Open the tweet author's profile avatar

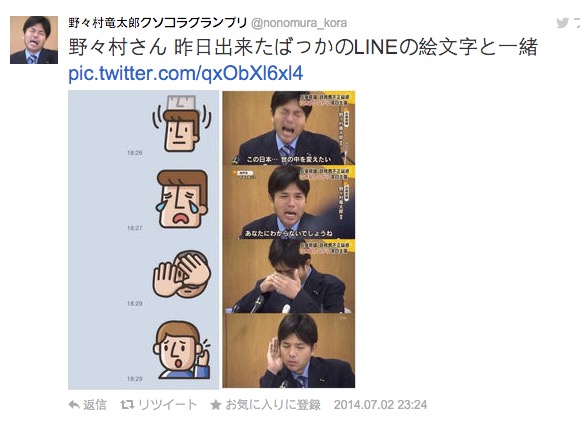point(34,40)
